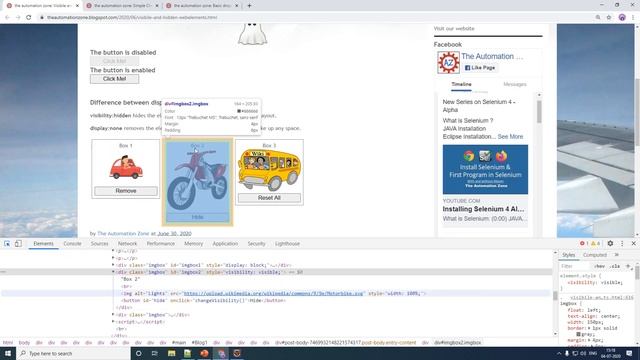Switch to the Elements tab
This screenshot has height=360, width=640.
click(x=43, y=244)
